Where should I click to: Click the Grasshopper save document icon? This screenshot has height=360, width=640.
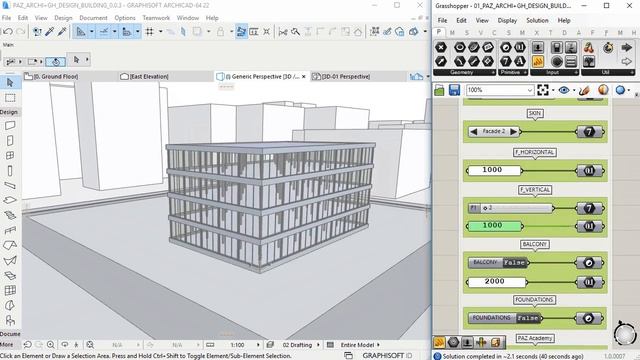[454, 90]
